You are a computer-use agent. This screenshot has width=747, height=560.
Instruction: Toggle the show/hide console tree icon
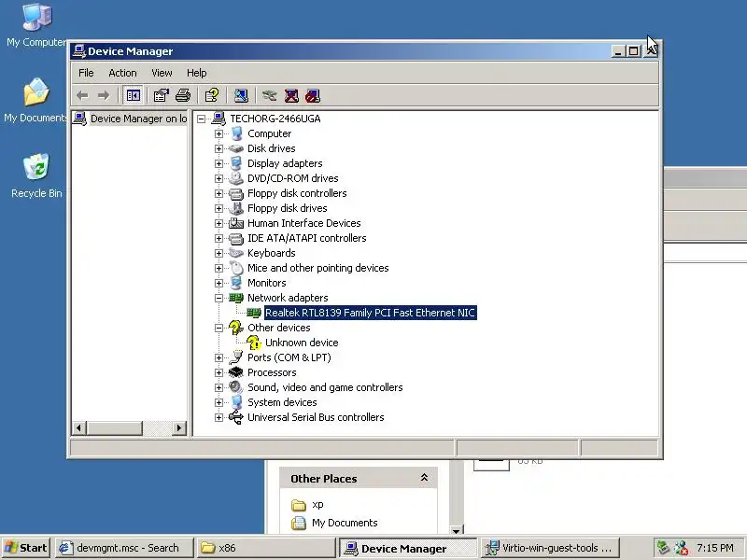click(133, 96)
